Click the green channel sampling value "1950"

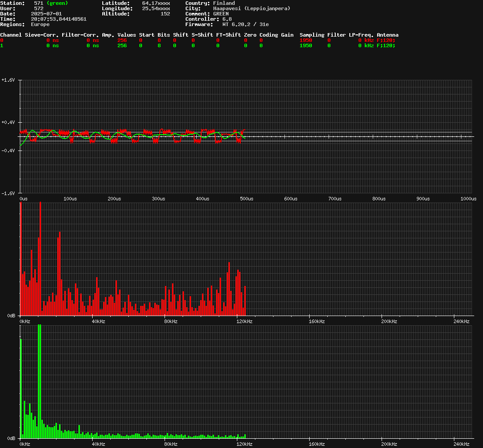[x=306, y=45]
